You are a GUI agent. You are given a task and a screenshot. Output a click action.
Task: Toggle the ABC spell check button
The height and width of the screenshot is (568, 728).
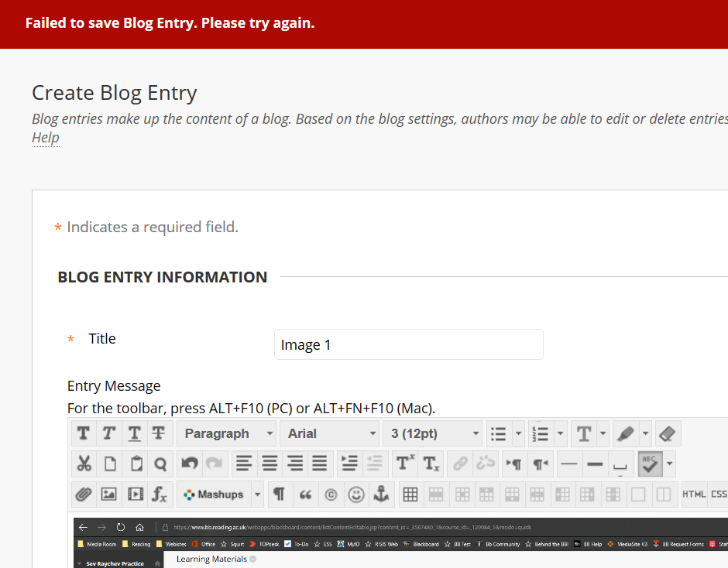pyautogui.click(x=650, y=464)
